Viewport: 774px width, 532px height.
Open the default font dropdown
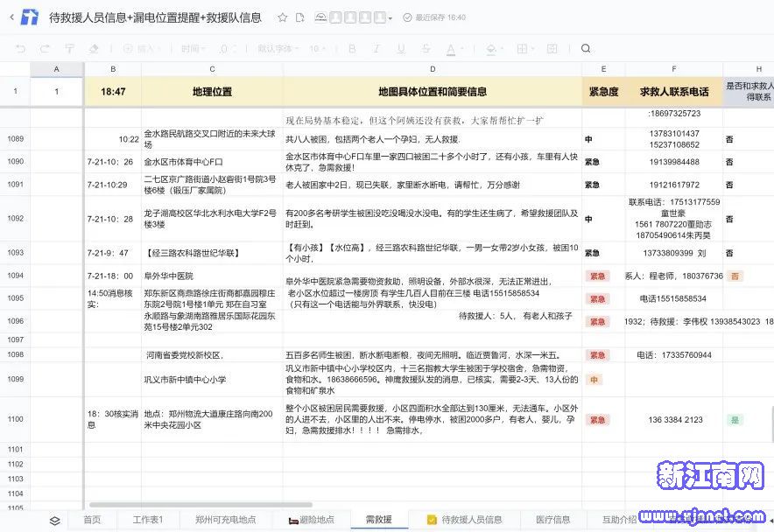tap(278, 49)
